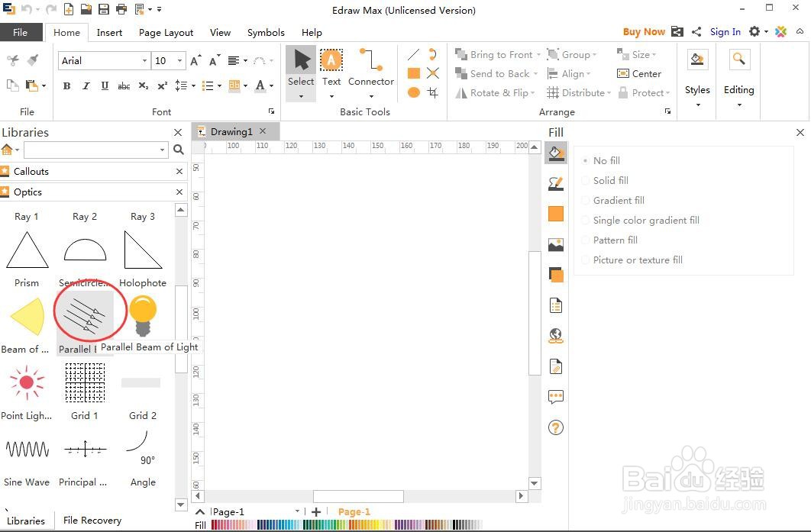
Task: Click the Center arrange button
Action: coord(639,74)
